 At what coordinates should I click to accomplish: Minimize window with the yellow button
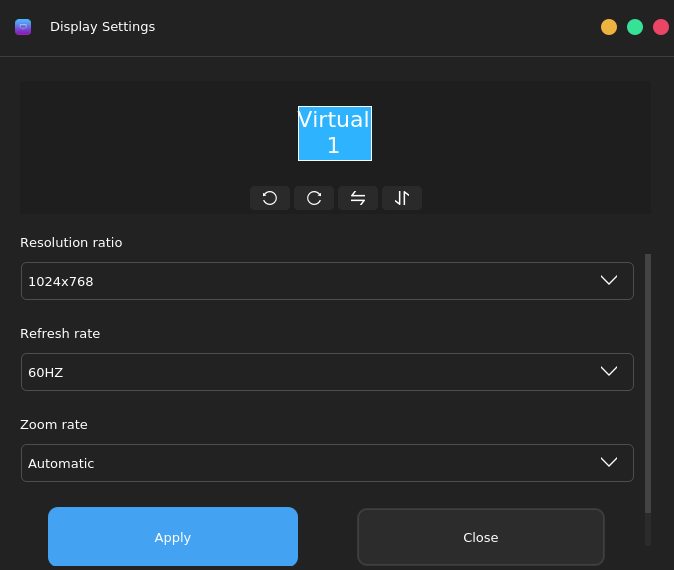[609, 27]
